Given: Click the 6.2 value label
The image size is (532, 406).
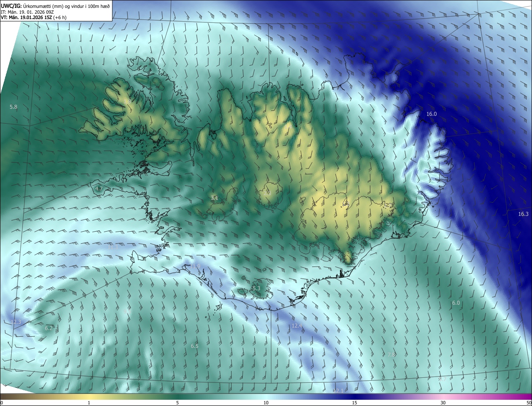Looking at the screenshot, I should click(49, 328).
